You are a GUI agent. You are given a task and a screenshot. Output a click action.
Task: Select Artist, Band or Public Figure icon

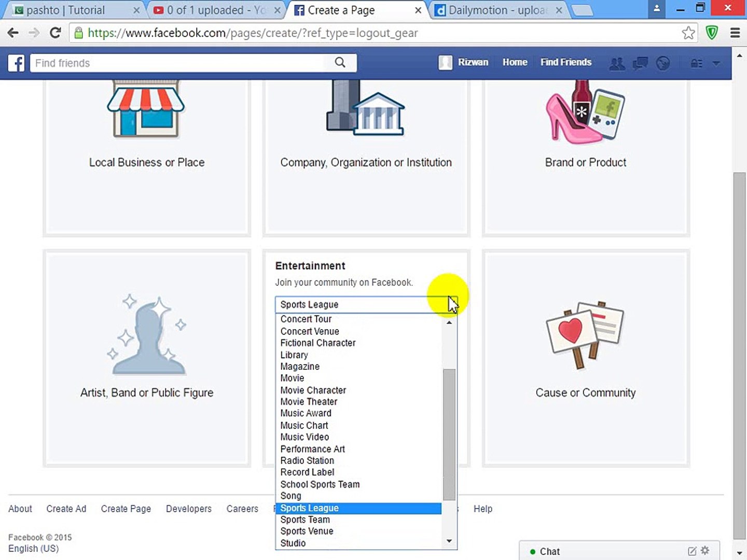[147, 335]
